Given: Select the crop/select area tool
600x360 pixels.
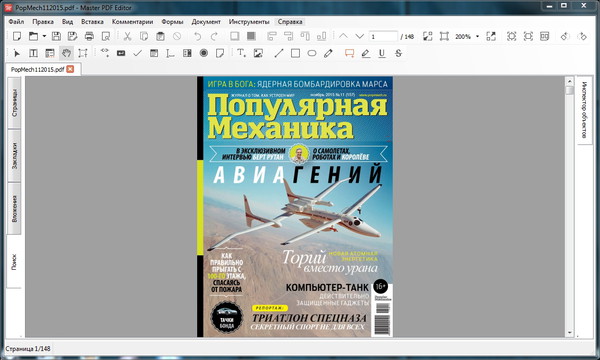Looking at the screenshot, I should tap(83, 53).
